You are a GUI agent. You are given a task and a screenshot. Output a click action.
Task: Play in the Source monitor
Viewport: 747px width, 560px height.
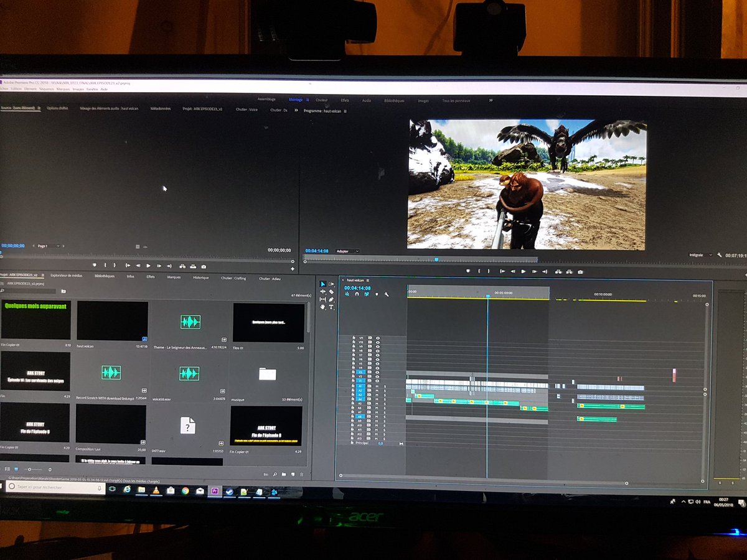[x=148, y=265]
